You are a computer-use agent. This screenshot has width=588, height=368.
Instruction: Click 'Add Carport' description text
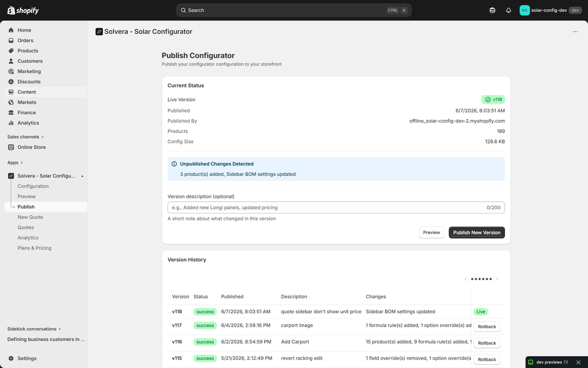click(295, 342)
